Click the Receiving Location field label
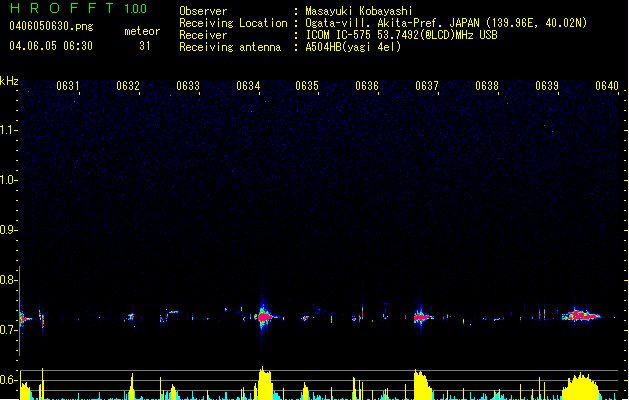The image size is (629, 400). click(233, 23)
